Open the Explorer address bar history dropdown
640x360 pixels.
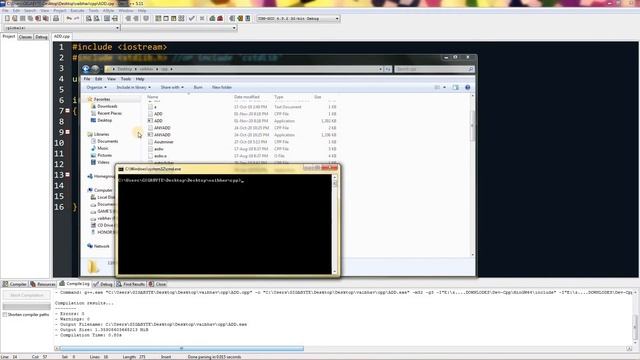(380, 69)
